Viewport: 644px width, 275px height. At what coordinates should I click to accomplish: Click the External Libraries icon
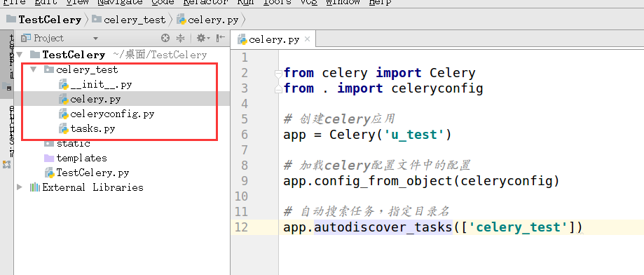click(35, 187)
